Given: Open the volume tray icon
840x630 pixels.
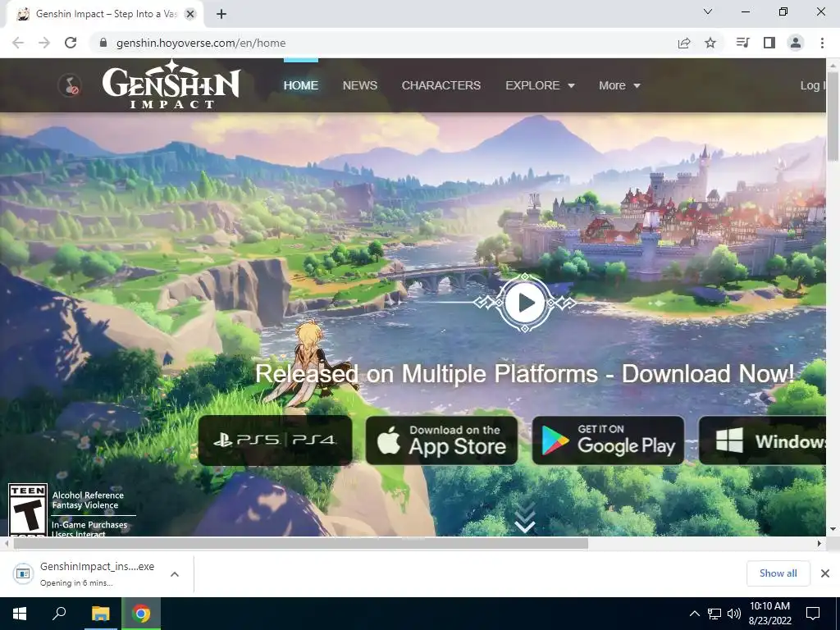Looking at the screenshot, I should coord(734,614).
